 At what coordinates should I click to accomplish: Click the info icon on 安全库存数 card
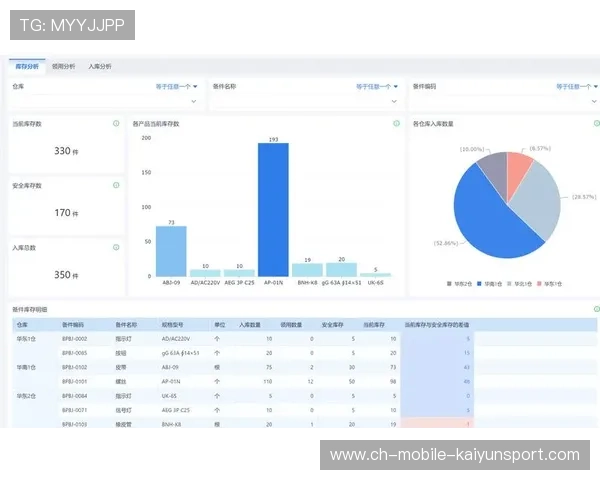point(116,185)
